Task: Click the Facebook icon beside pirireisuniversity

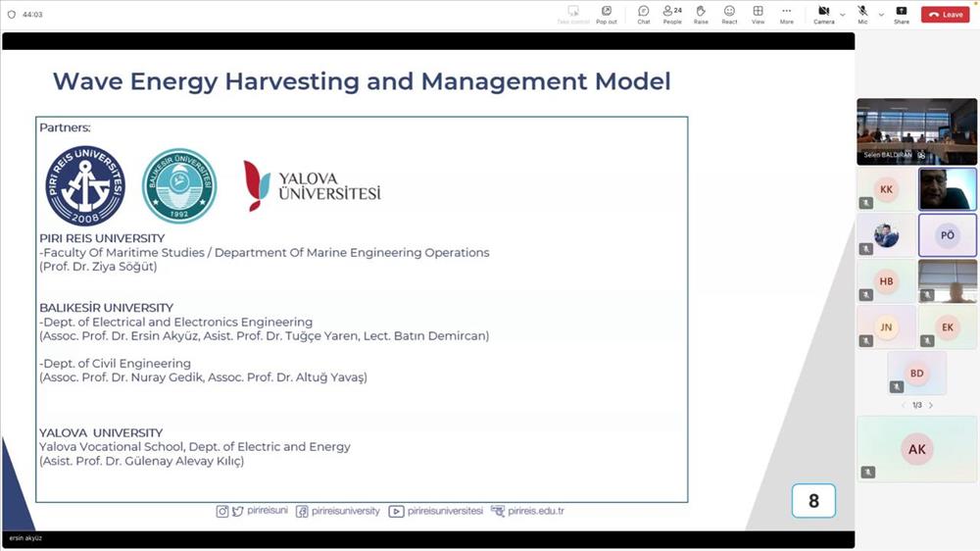Action: pyautogui.click(x=302, y=512)
